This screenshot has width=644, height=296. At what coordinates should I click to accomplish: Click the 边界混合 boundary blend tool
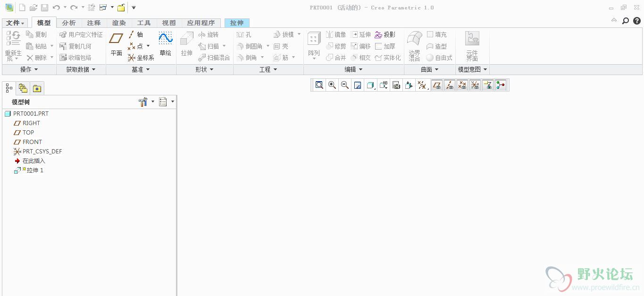point(415,46)
